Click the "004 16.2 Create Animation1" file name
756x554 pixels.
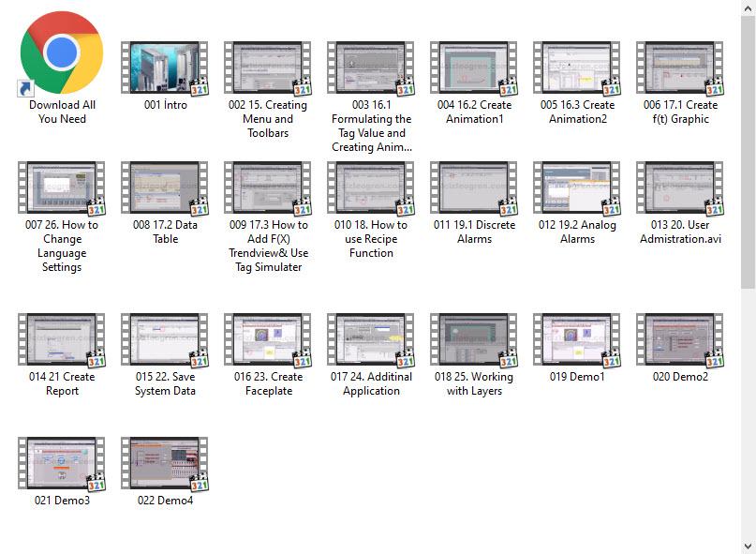pos(474,112)
